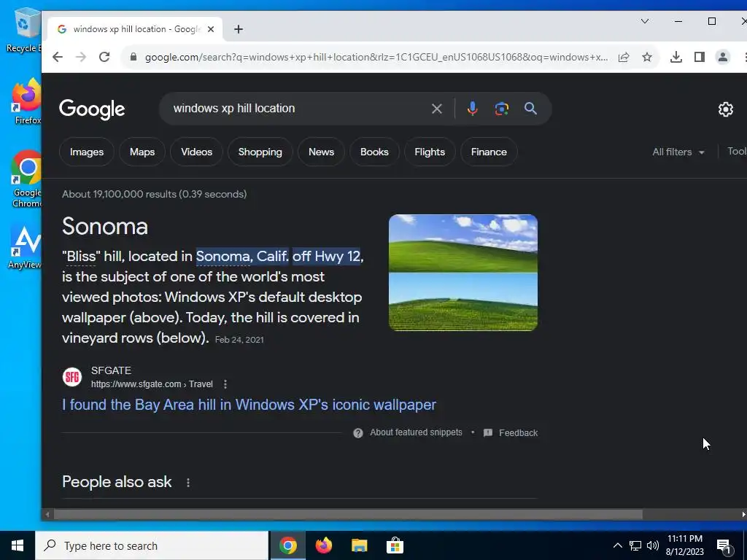The image size is (747, 560).
Task: Share this page using address bar icon
Action: click(624, 57)
